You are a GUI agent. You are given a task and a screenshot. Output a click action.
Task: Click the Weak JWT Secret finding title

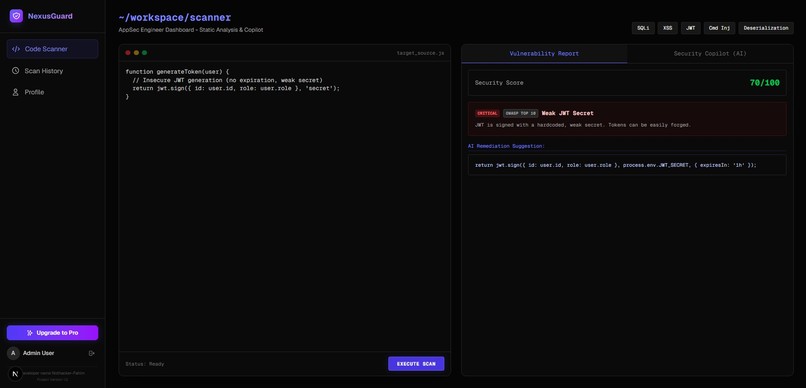567,113
